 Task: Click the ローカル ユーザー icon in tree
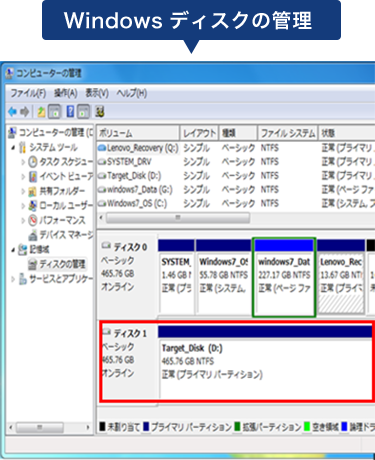[33, 206]
